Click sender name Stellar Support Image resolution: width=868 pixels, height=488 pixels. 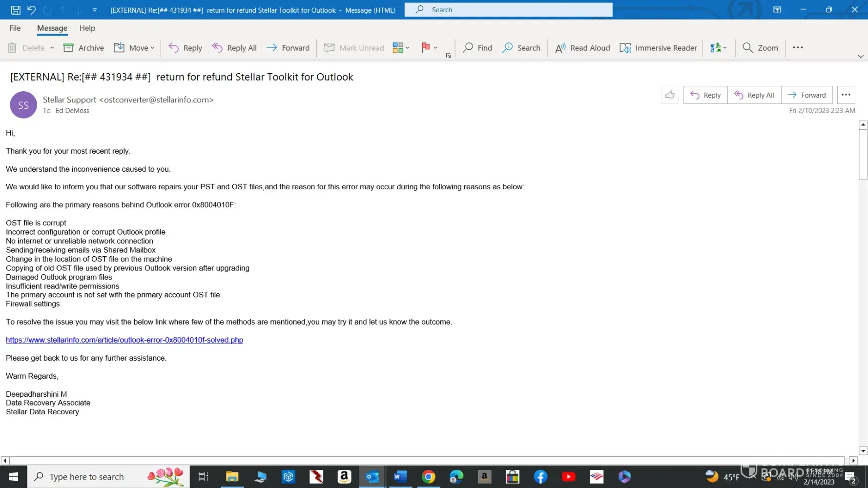click(69, 100)
